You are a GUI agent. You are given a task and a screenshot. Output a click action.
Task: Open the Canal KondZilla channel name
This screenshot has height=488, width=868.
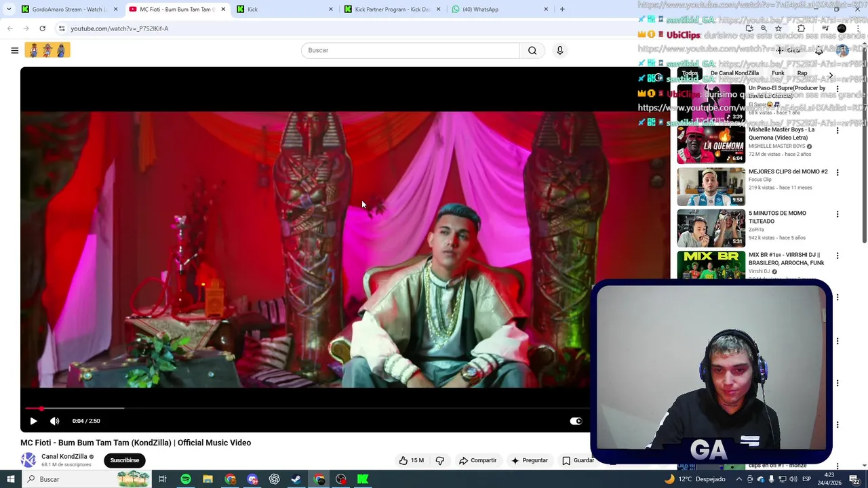pos(64,457)
